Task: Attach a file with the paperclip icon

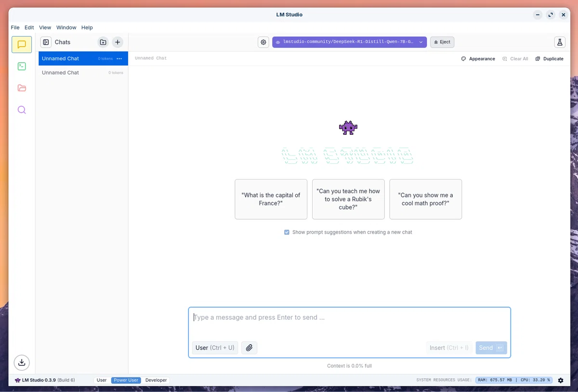Action: click(249, 348)
